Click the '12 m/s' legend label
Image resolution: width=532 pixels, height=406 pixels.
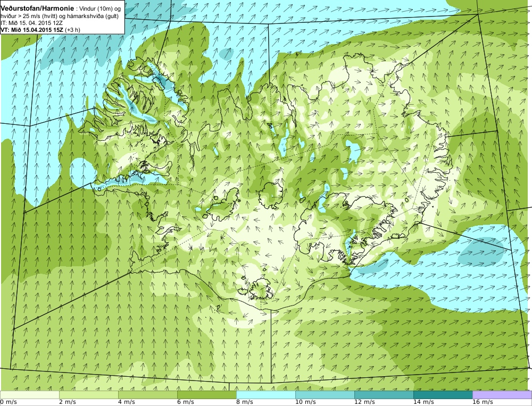364,402
